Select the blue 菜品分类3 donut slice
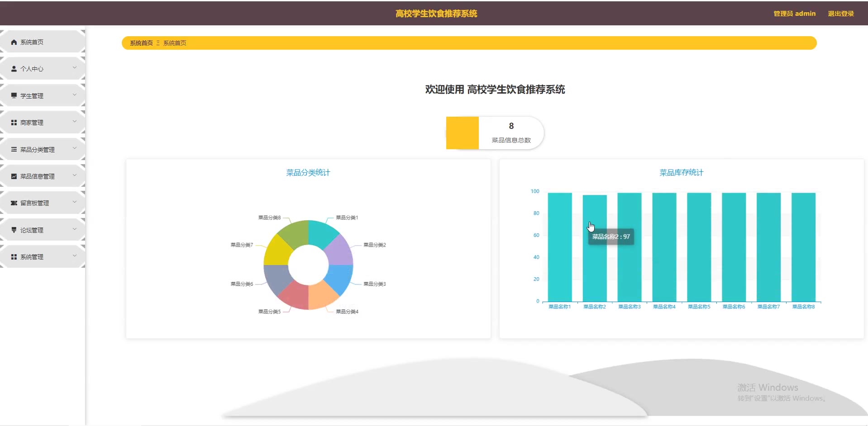Screen dimensions: 868x426 339,278
